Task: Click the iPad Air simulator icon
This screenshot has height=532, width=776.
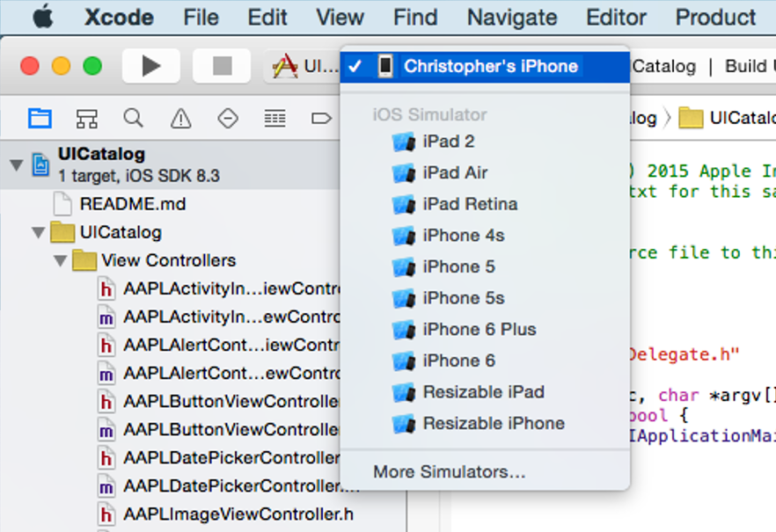Action: tap(404, 173)
